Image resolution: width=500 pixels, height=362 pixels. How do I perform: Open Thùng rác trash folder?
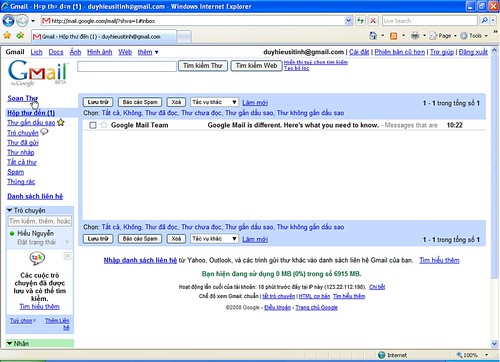click(21, 182)
